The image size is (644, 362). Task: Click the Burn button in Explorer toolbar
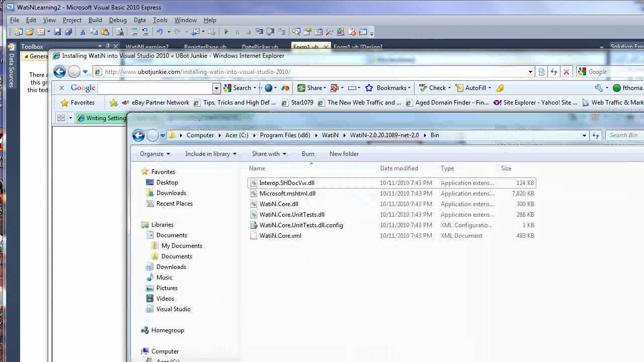pos(308,154)
